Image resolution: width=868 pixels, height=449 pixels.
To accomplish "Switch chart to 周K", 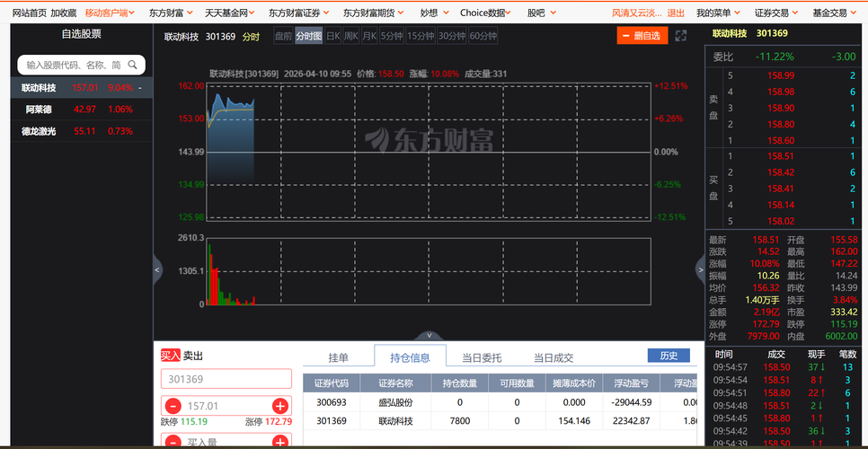I will (x=351, y=37).
